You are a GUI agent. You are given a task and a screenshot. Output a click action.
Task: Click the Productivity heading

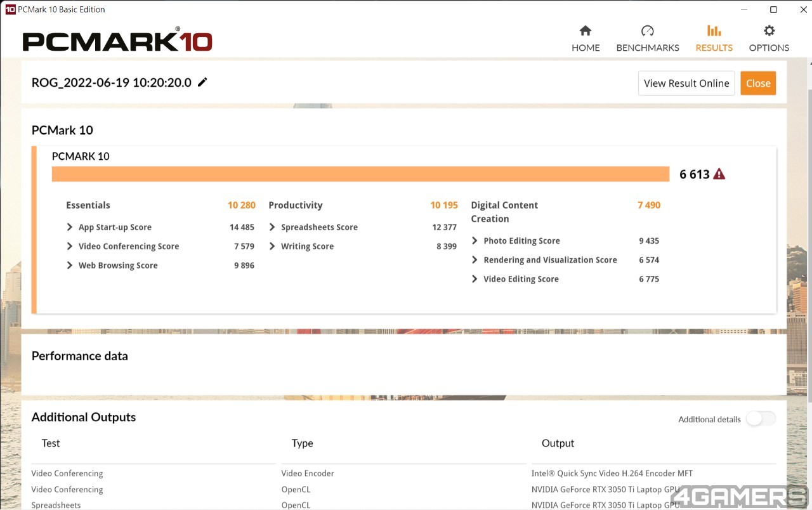tap(296, 205)
